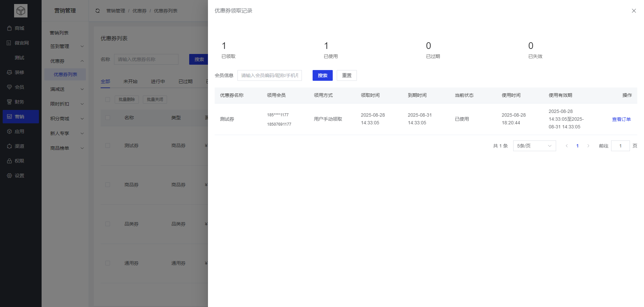Open the 渠道 module icon

[20, 146]
